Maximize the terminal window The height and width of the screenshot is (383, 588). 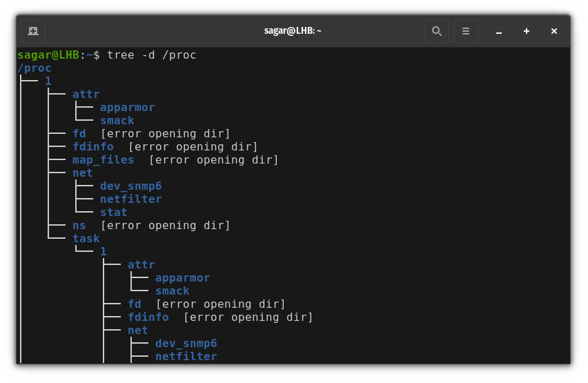point(527,31)
